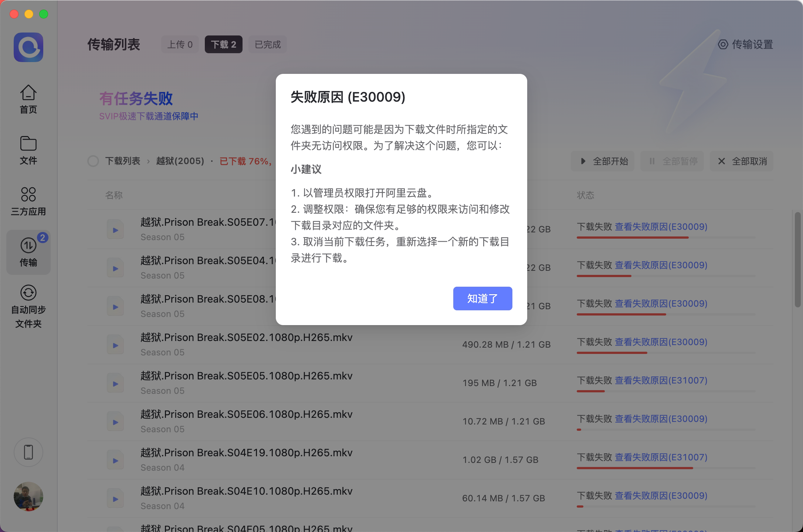Select 越狱.Prison Break.S05E06.1080p.H265.mkv filename
The height and width of the screenshot is (532, 803).
tap(247, 414)
